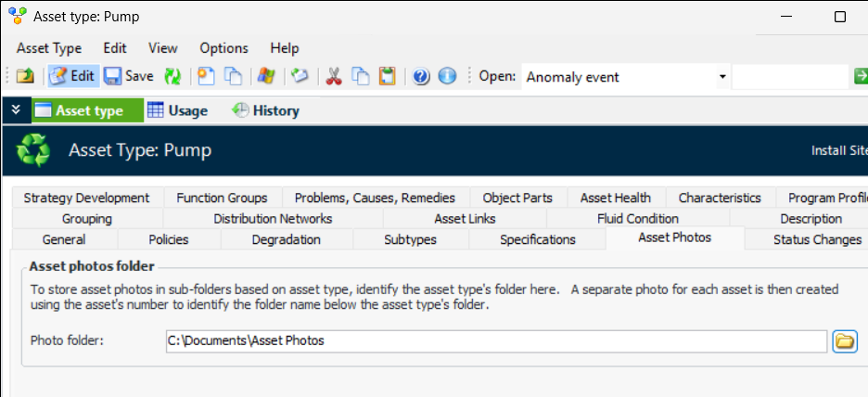The height and width of the screenshot is (397, 868).
Task: Switch to the Usage view tab
Action: [x=177, y=110]
